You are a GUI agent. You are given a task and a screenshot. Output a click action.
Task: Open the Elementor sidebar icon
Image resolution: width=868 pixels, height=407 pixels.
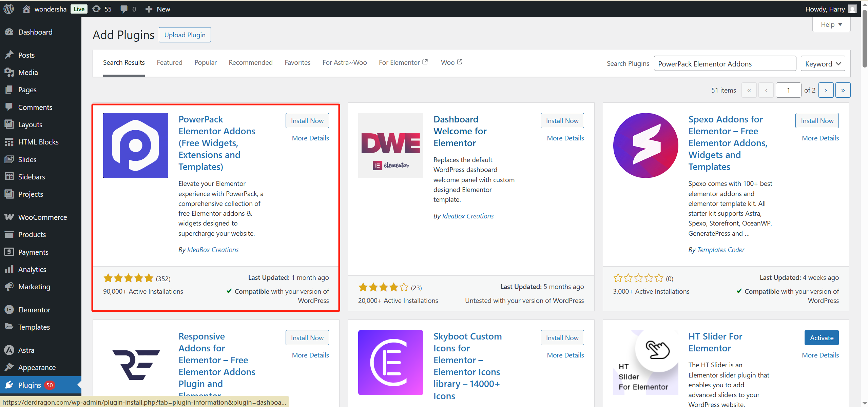click(x=9, y=310)
